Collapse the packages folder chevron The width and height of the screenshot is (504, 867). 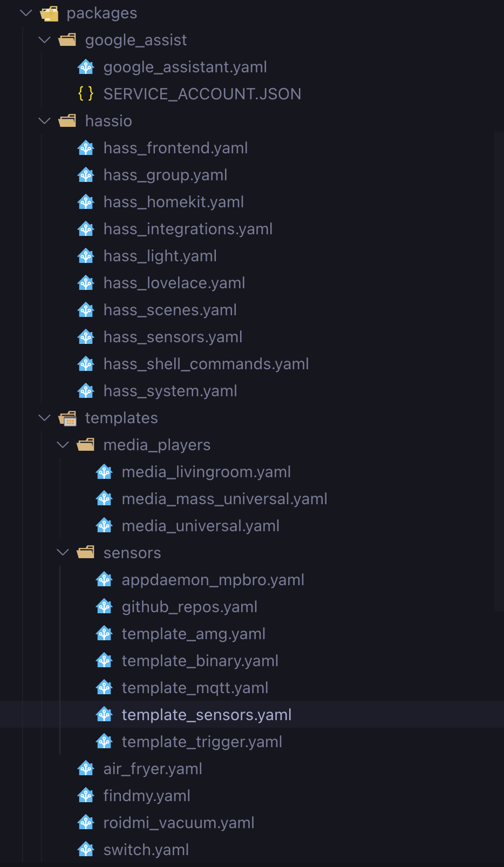(26, 13)
